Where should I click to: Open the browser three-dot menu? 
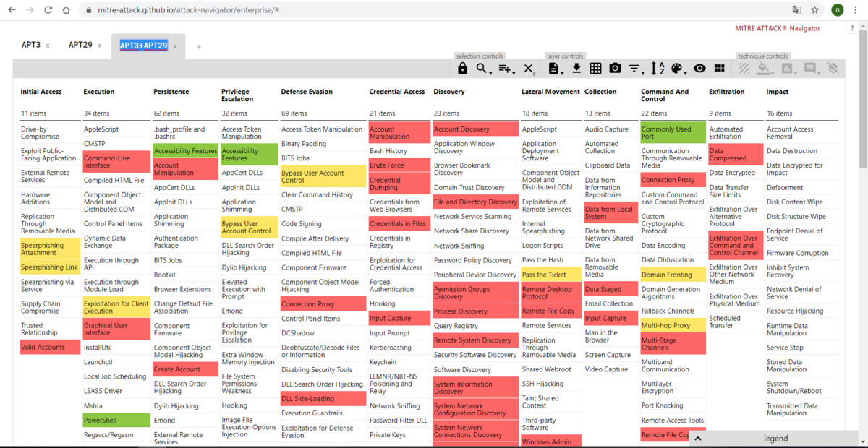pos(857,10)
